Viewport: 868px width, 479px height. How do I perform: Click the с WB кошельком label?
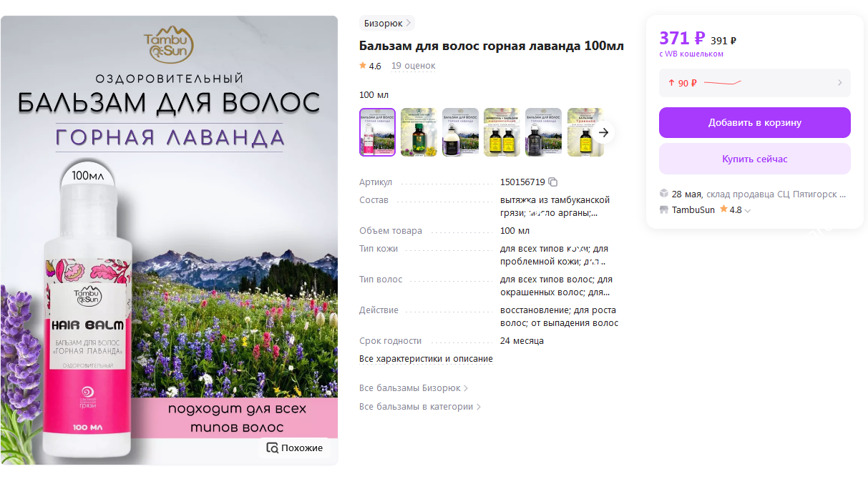coord(691,54)
